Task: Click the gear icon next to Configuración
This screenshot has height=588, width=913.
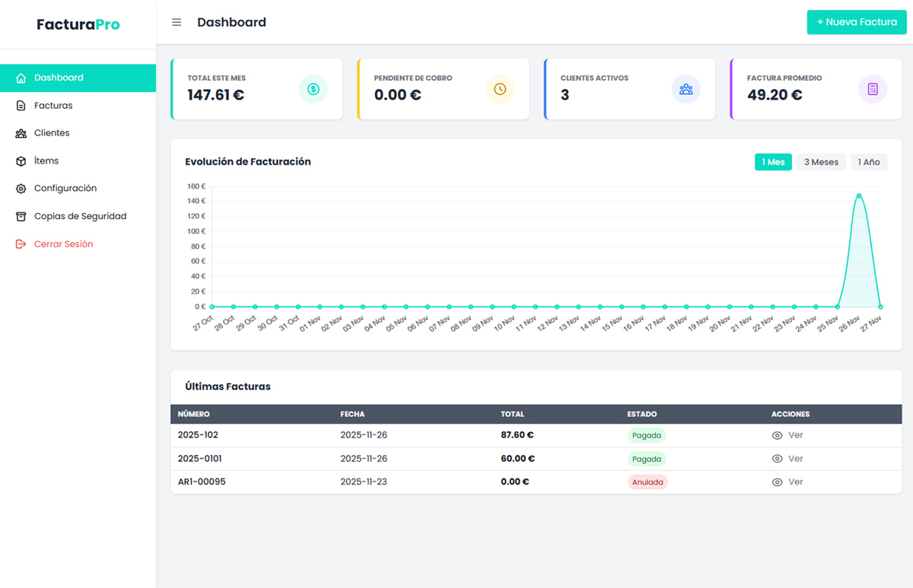Action: tap(21, 189)
